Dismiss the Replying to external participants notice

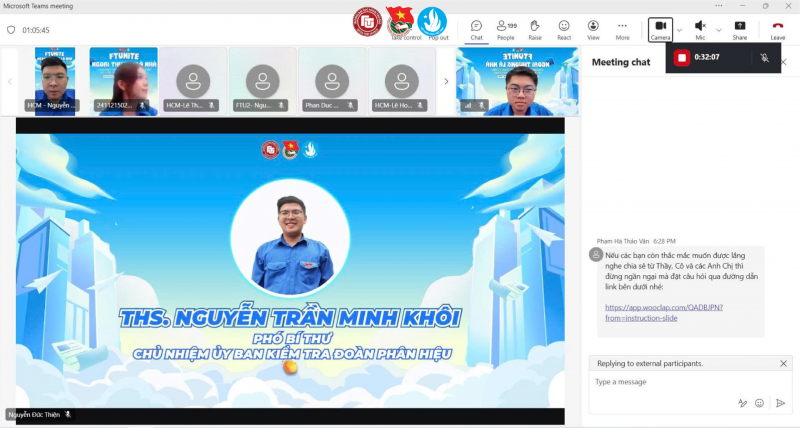coord(783,363)
